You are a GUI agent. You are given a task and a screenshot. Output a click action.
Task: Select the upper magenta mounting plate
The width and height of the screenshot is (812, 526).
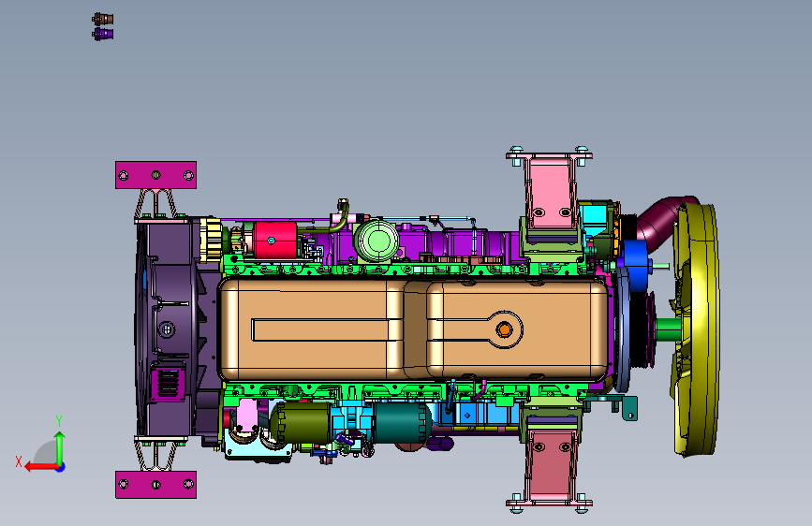point(155,175)
